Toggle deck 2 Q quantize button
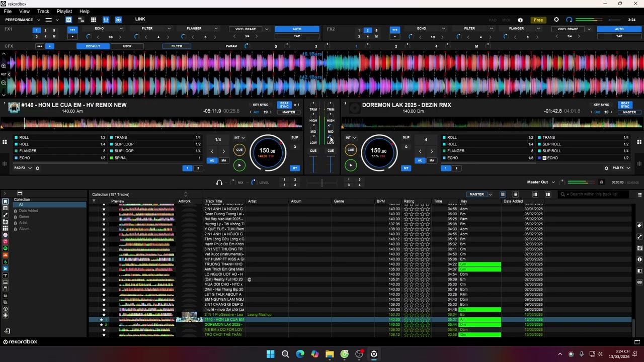Screen dimensions: 644x362 coord(406,147)
